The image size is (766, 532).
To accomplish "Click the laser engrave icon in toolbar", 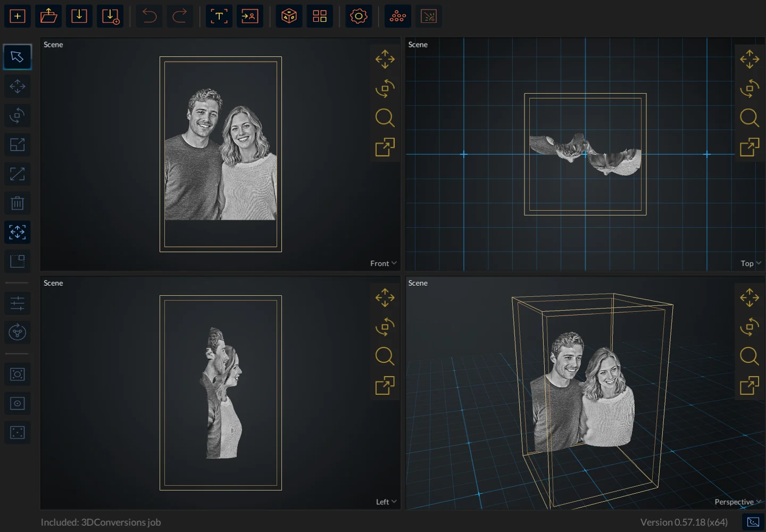I will [x=429, y=16].
